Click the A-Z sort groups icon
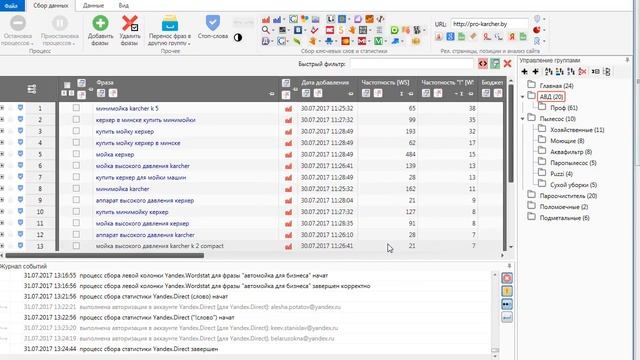This screenshot has height=360, width=640. click(548, 72)
